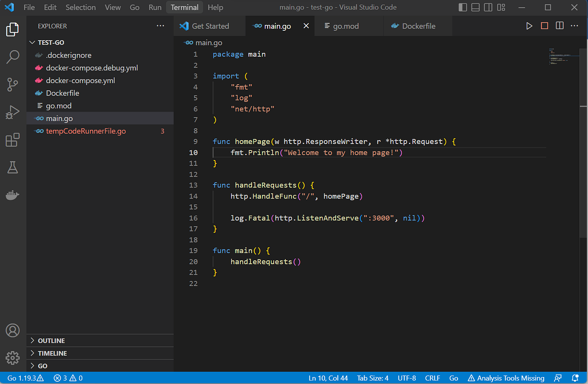This screenshot has width=588, height=384.
Task: Open the Testing flask view
Action: point(13,168)
